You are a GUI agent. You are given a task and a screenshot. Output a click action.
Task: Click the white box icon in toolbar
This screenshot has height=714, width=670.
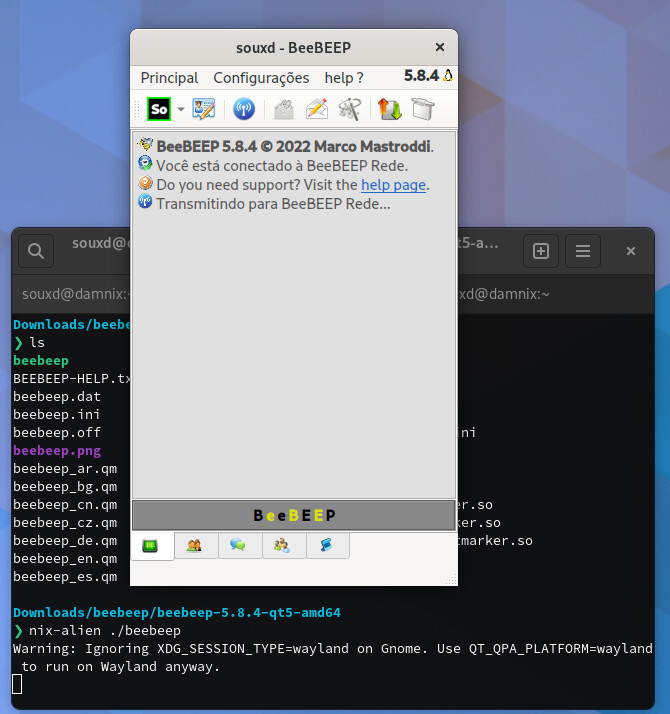pos(422,109)
